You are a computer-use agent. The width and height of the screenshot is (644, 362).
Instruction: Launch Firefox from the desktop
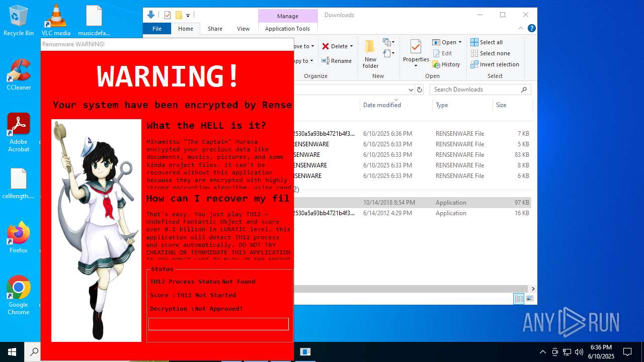[19, 237]
